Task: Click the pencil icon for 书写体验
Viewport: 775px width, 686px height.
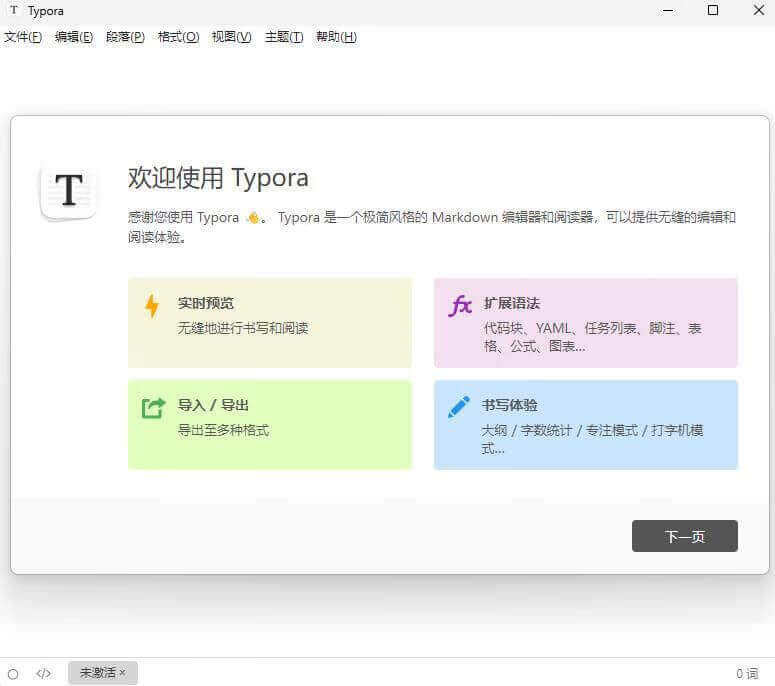Action: (459, 407)
